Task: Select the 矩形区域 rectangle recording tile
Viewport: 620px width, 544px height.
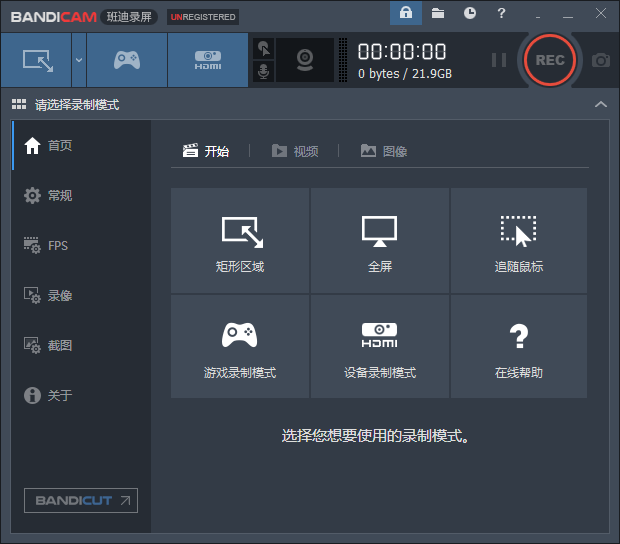Action: pos(240,240)
